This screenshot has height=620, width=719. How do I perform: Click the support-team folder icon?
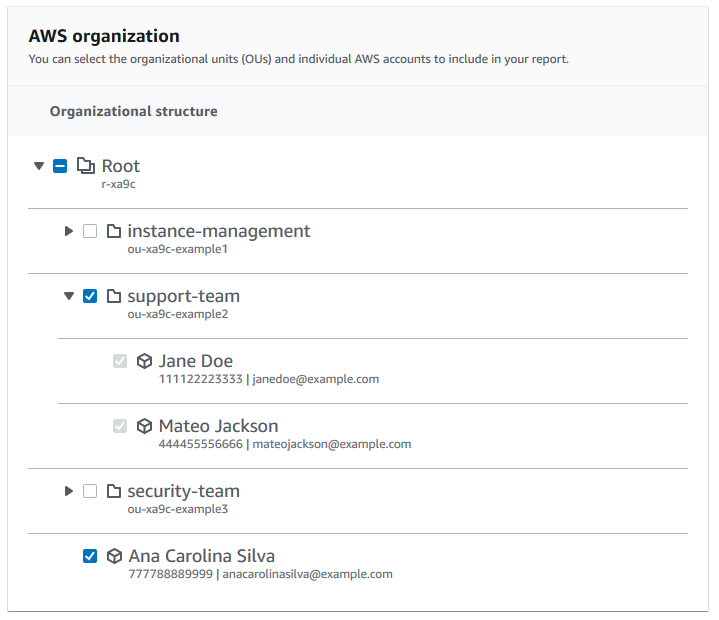click(113, 296)
